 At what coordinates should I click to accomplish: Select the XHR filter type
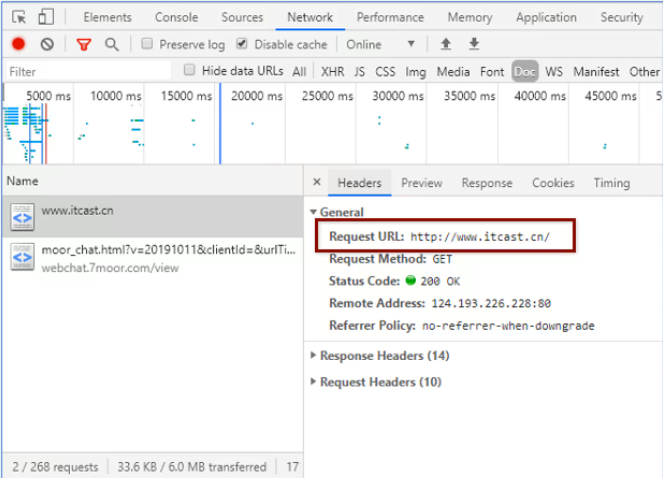click(332, 72)
